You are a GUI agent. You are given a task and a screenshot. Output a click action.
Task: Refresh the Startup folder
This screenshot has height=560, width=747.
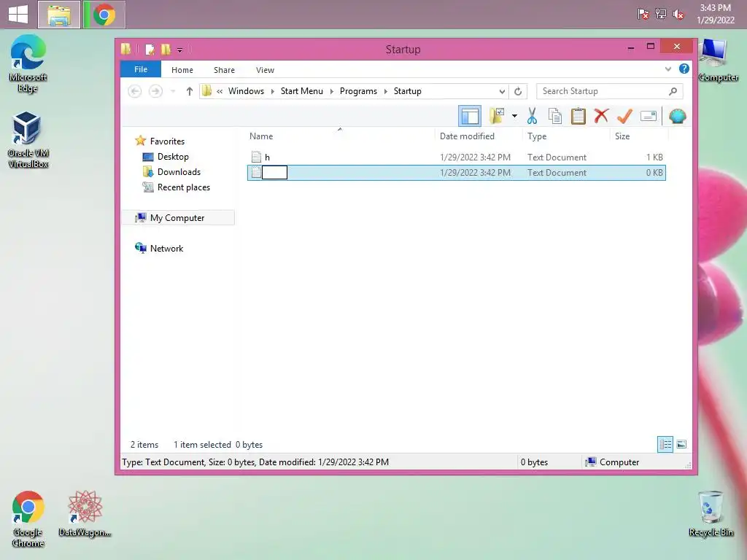[x=518, y=91]
